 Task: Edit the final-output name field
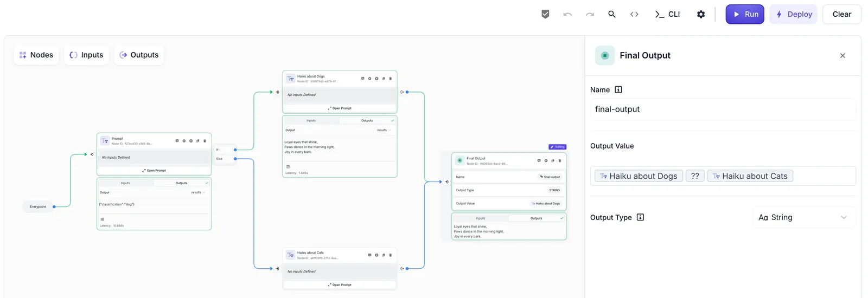723,109
